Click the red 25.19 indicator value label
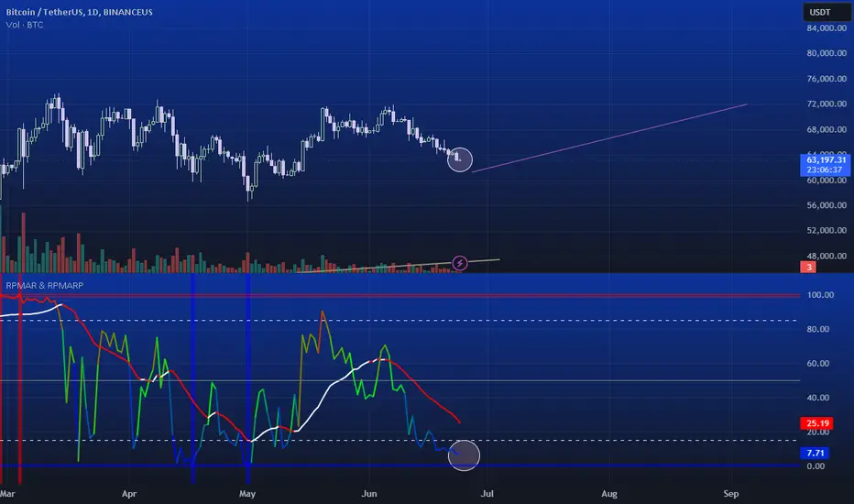 817,423
